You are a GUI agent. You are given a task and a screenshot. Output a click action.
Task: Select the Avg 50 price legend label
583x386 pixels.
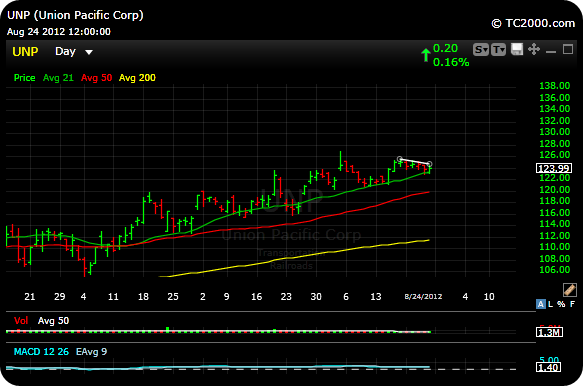(97, 78)
